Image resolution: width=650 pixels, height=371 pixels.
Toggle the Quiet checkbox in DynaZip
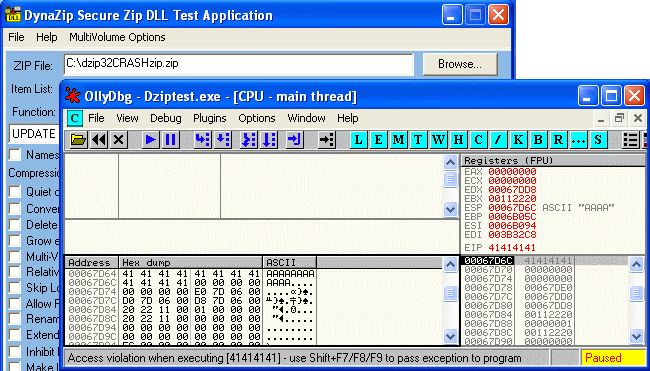[15, 192]
